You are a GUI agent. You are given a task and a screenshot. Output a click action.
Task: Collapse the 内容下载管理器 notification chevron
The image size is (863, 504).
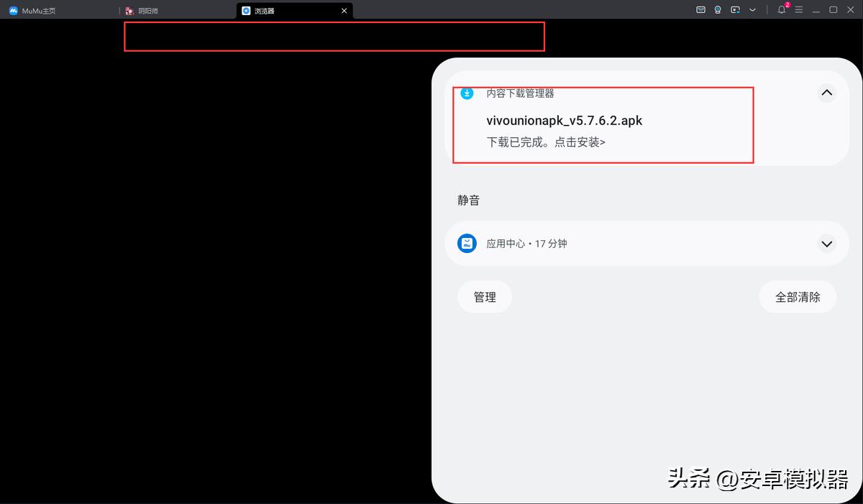click(826, 93)
